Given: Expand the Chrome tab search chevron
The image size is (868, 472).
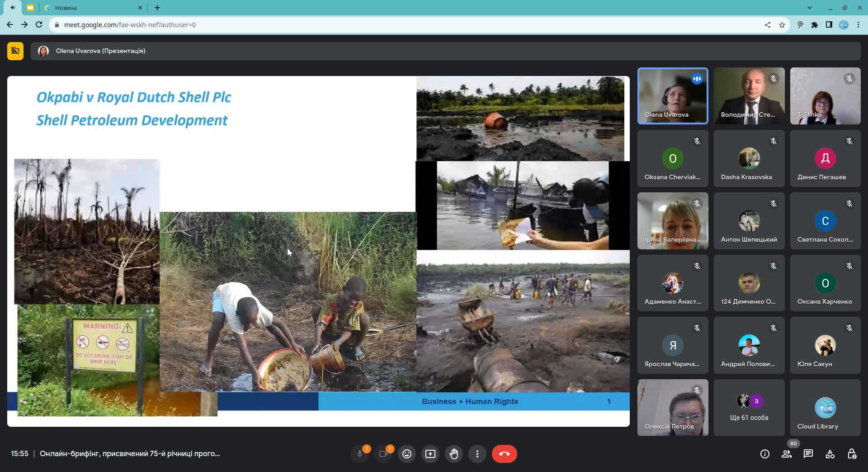Looking at the screenshot, I should (x=810, y=8).
